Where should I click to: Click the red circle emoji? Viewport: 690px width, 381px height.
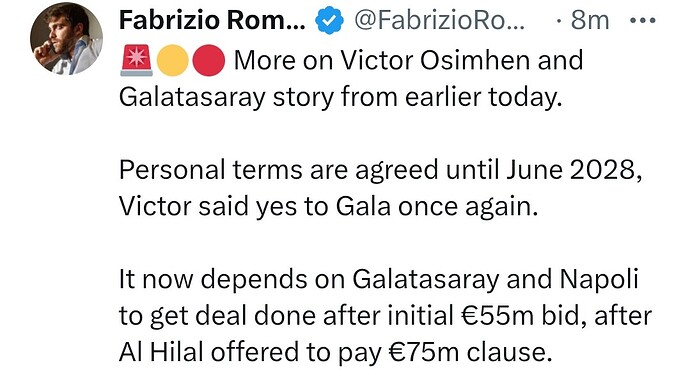tap(209, 60)
